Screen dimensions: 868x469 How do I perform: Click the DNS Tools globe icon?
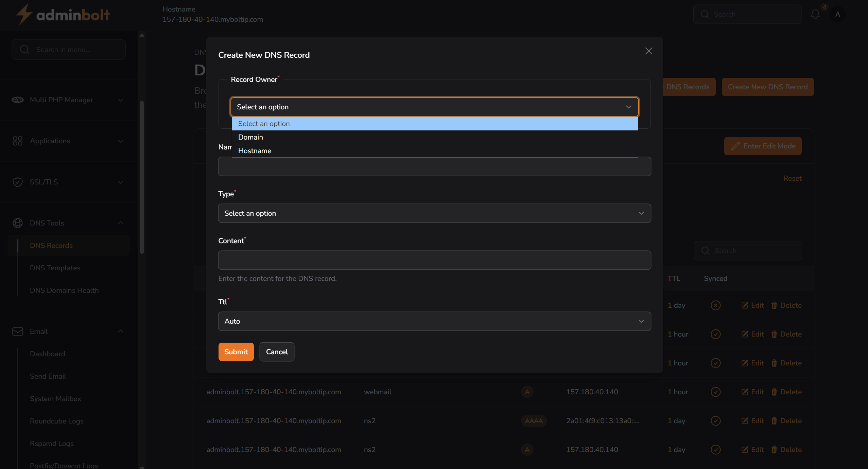[x=18, y=223]
